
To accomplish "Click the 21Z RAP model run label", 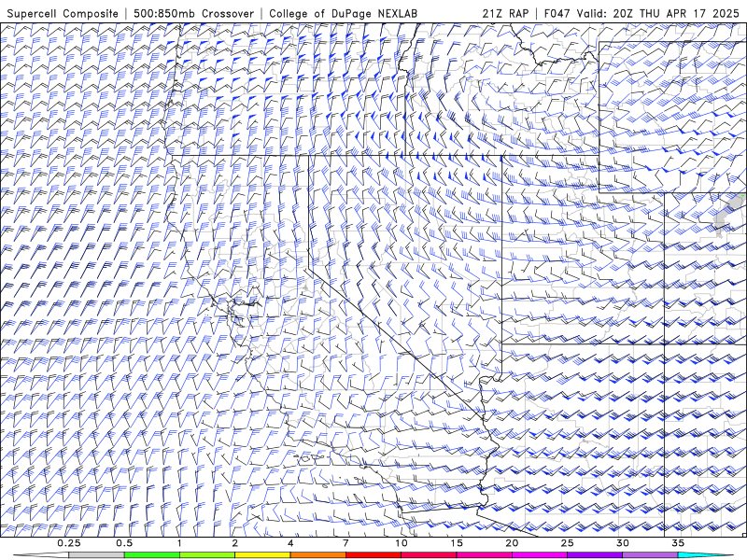I will tap(505, 13).
